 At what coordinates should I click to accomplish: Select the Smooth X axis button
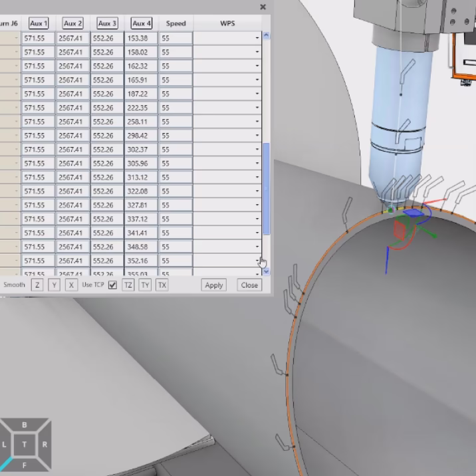(71, 285)
